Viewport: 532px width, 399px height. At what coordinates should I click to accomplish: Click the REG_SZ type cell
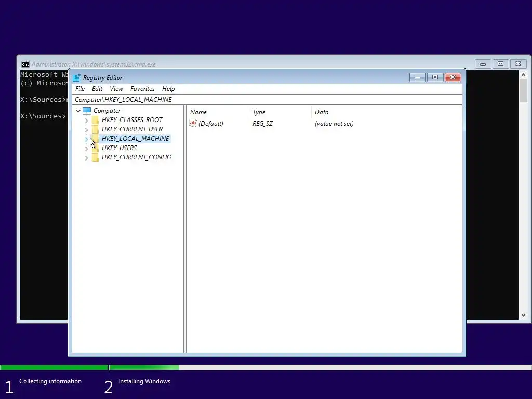pos(262,124)
